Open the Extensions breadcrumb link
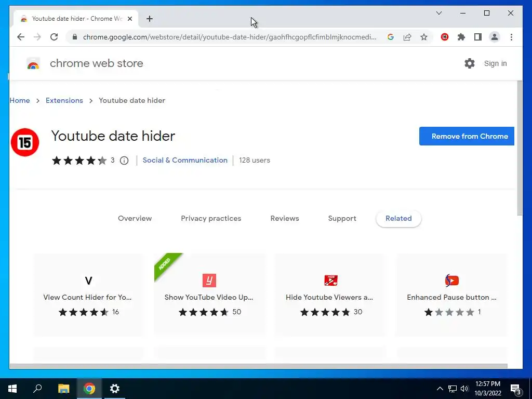Screen dimensions: 532x399 click(64, 100)
